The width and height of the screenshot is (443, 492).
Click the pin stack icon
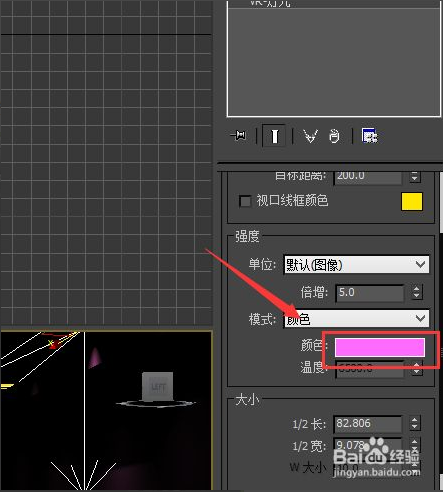click(239, 135)
